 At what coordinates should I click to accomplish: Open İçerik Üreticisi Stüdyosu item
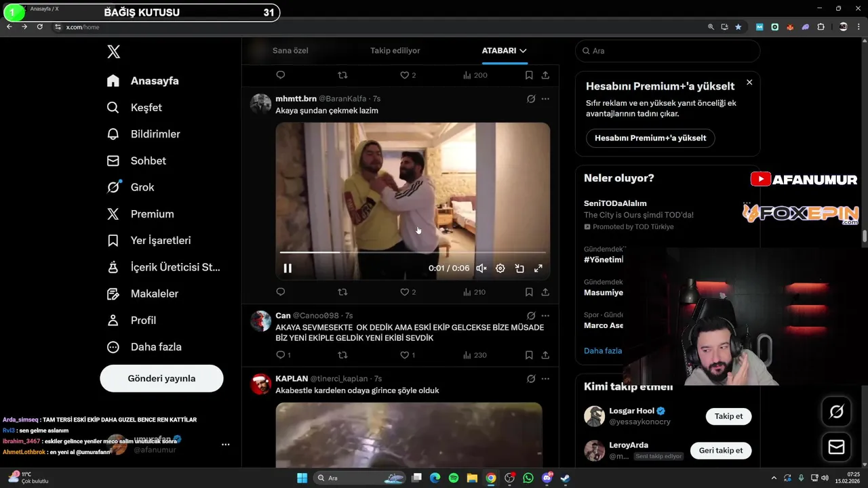163,267
